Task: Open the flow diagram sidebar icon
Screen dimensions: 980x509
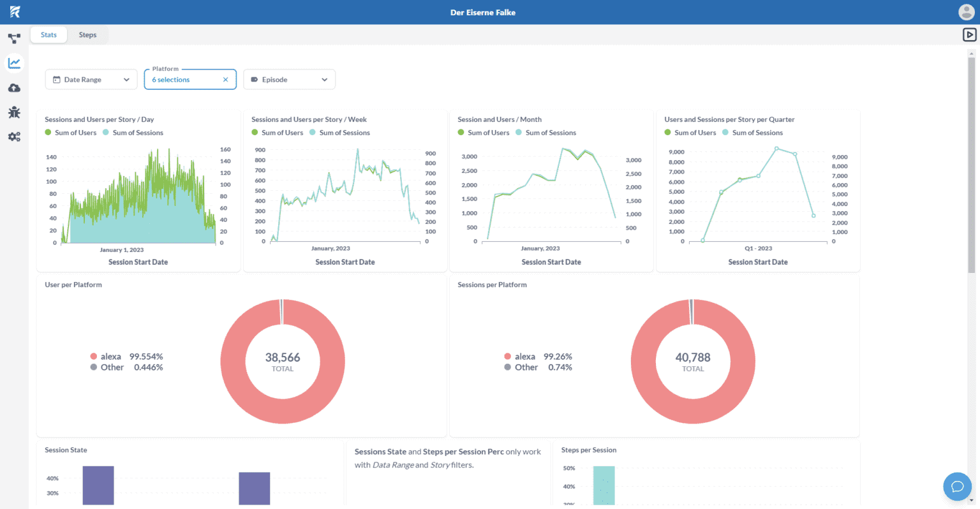Action: coord(14,38)
